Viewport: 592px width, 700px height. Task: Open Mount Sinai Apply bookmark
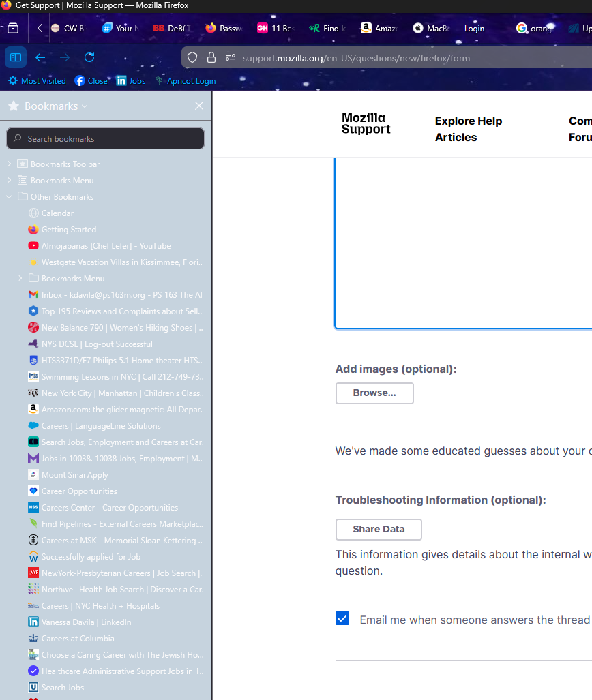pyautogui.click(x=68, y=475)
